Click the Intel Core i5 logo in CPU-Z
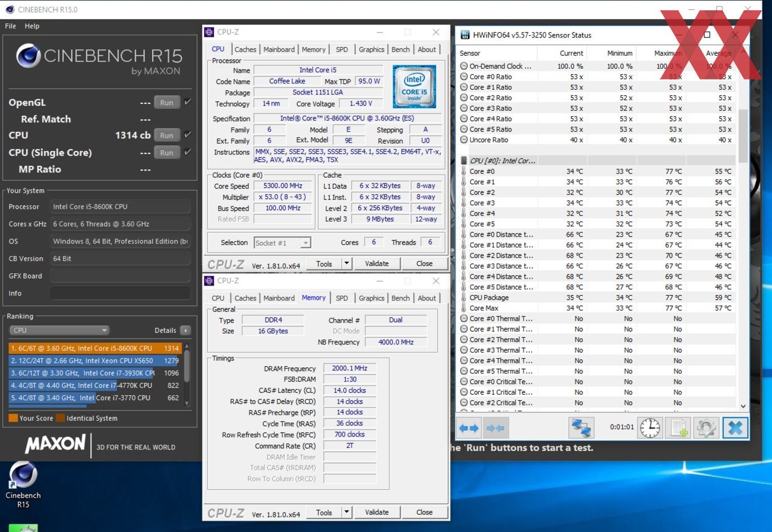Image resolution: width=772 pixels, height=532 pixels. (414, 86)
